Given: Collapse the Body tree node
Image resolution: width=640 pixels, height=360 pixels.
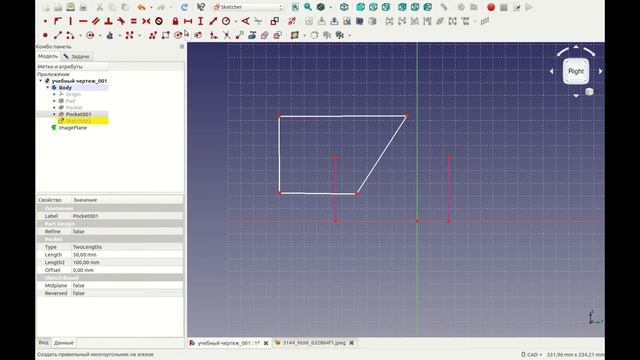Looking at the screenshot, I should pos(48,87).
